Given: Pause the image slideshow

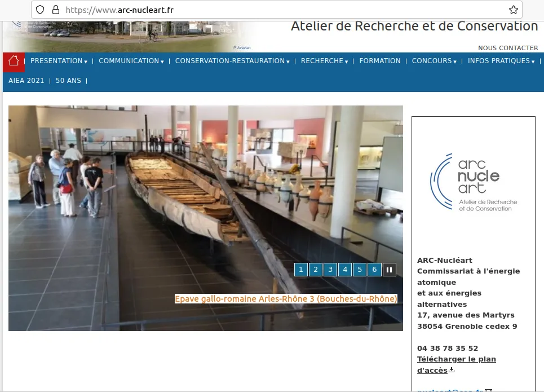Looking at the screenshot, I should click(389, 270).
